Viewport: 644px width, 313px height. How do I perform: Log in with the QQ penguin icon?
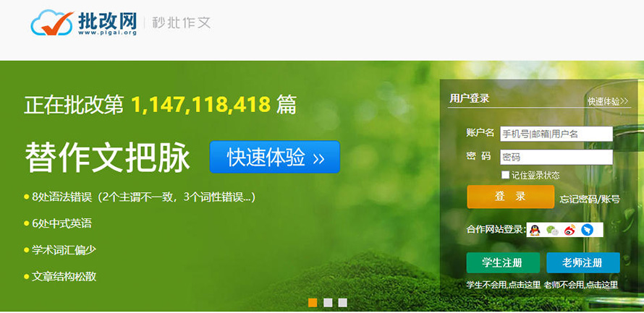pyautogui.click(x=534, y=230)
